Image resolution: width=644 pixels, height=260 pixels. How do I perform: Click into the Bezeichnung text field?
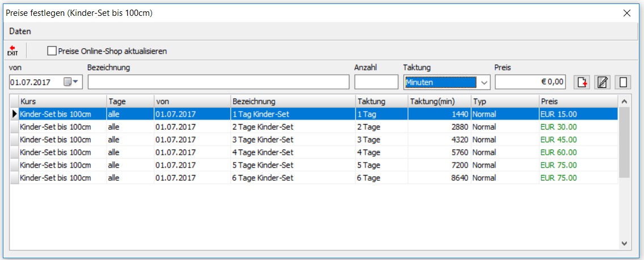pos(218,82)
